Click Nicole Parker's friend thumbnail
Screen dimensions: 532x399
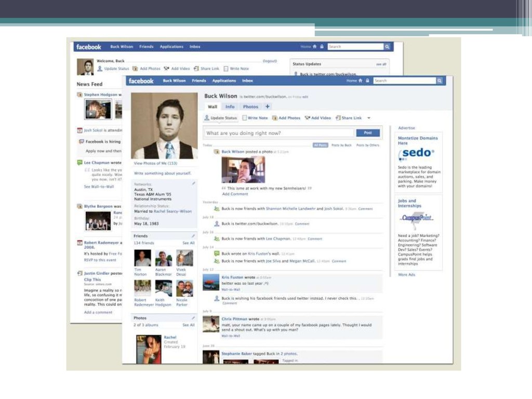click(x=184, y=289)
